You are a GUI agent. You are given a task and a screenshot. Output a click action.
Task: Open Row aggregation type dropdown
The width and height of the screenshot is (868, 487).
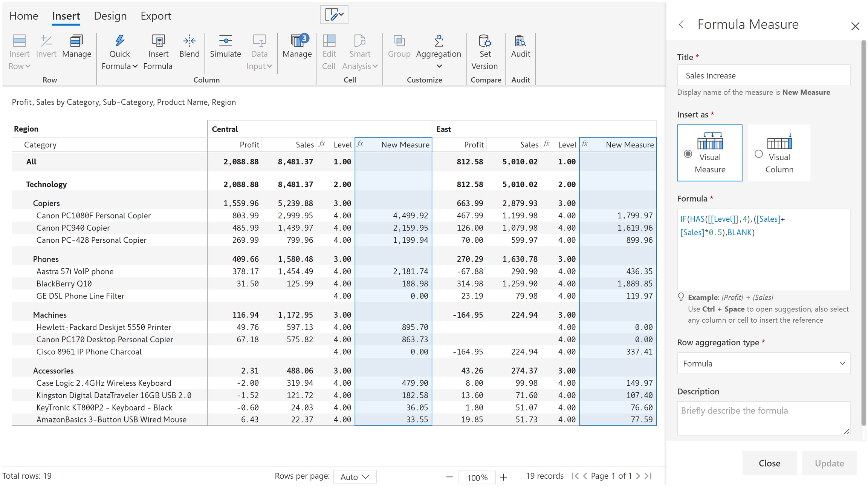point(763,363)
